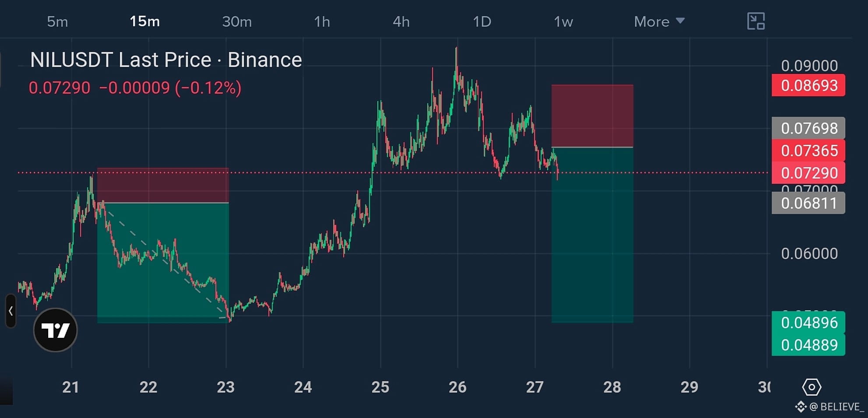Select the 4h interval tab
This screenshot has height=418, width=868.
coord(401,21)
